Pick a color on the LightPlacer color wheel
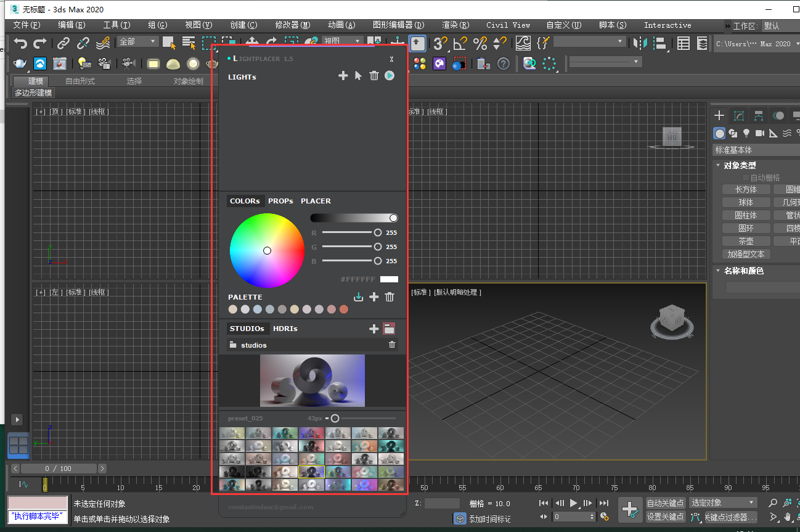 267,250
